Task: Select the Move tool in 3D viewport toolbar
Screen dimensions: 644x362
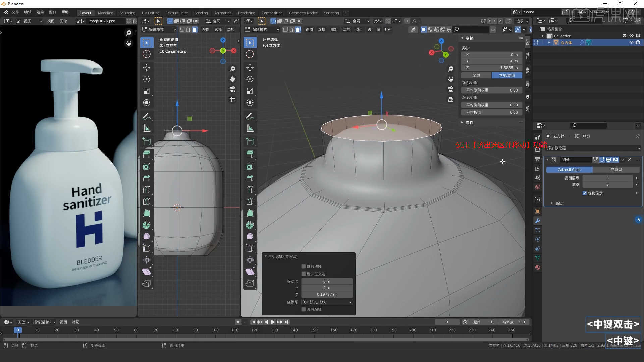Action: [x=250, y=68]
